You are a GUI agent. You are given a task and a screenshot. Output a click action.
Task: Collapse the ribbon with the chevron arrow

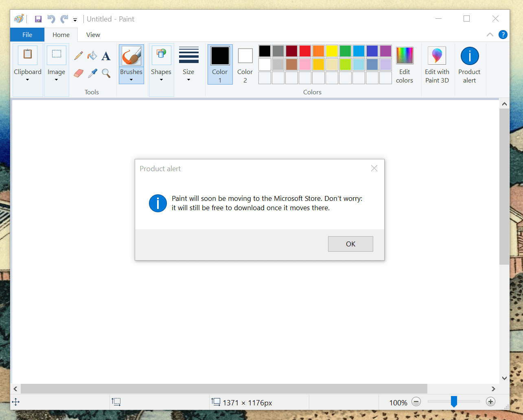pos(490,35)
